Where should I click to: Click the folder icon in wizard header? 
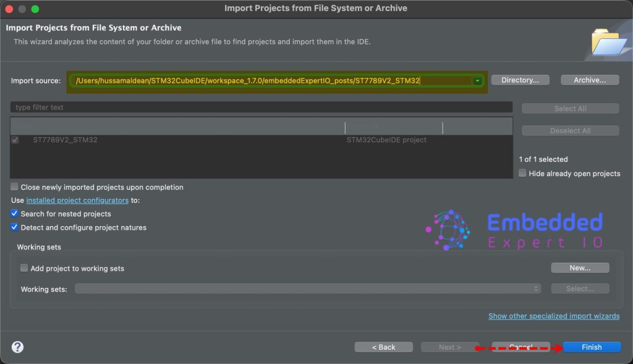[608, 41]
